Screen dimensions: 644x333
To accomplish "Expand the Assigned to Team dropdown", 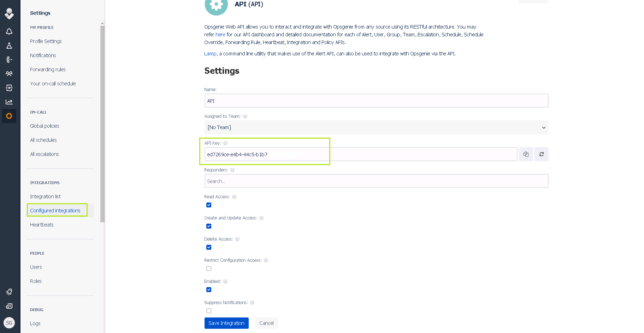I will click(376, 127).
